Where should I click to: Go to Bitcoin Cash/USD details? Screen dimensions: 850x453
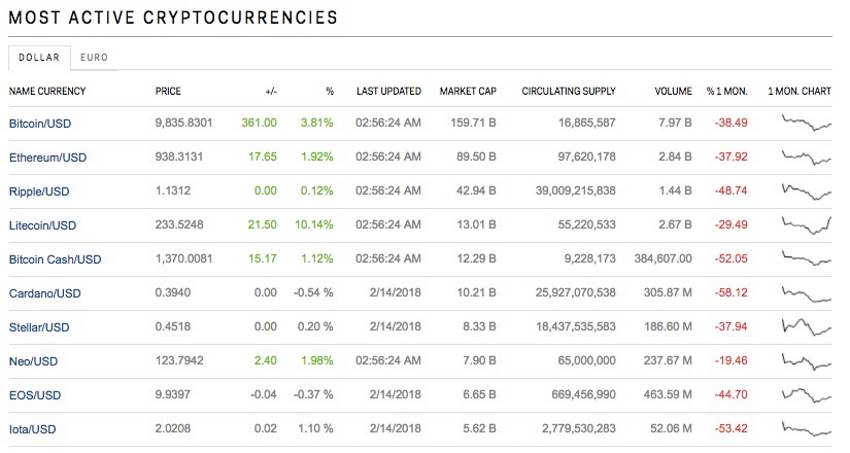pyautogui.click(x=55, y=260)
